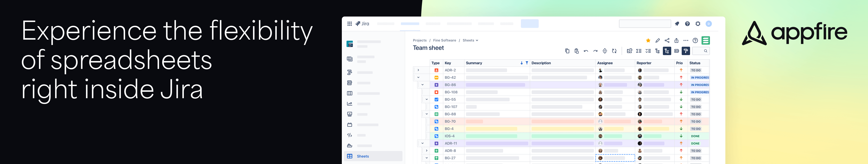Select the BG-27 assignee cell
The height and width of the screenshot is (164, 868).
pyautogui.click(x=615, y=158)
